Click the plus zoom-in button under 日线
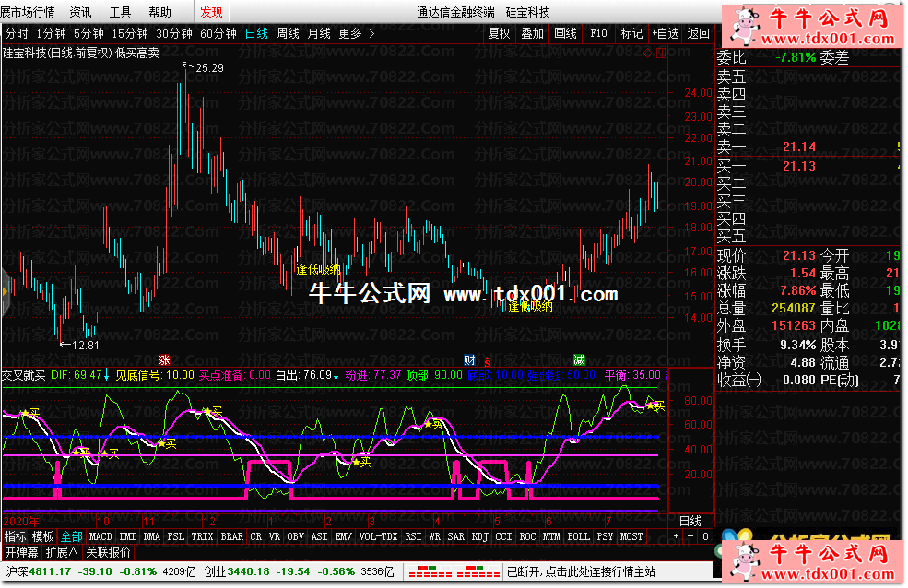This screenshot has width=908, height=588. 675,536
